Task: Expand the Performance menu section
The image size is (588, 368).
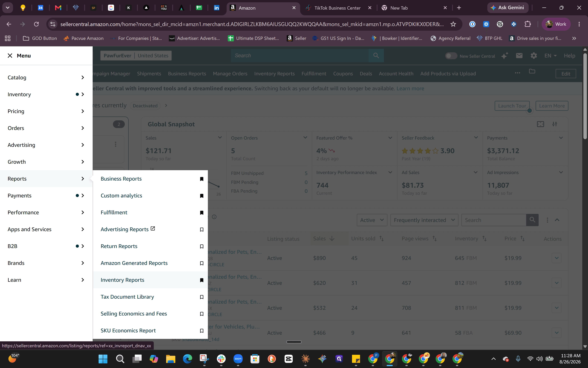Action: tap(46, 213)
